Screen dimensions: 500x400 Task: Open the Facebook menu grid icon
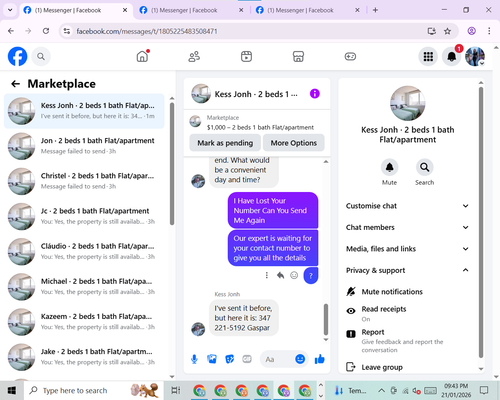tap(428, 57)
